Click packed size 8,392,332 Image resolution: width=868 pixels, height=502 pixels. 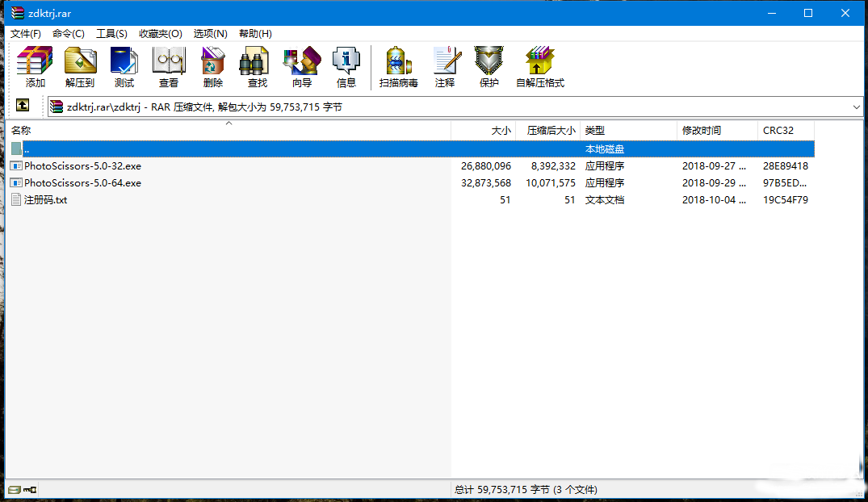(553, 166)
